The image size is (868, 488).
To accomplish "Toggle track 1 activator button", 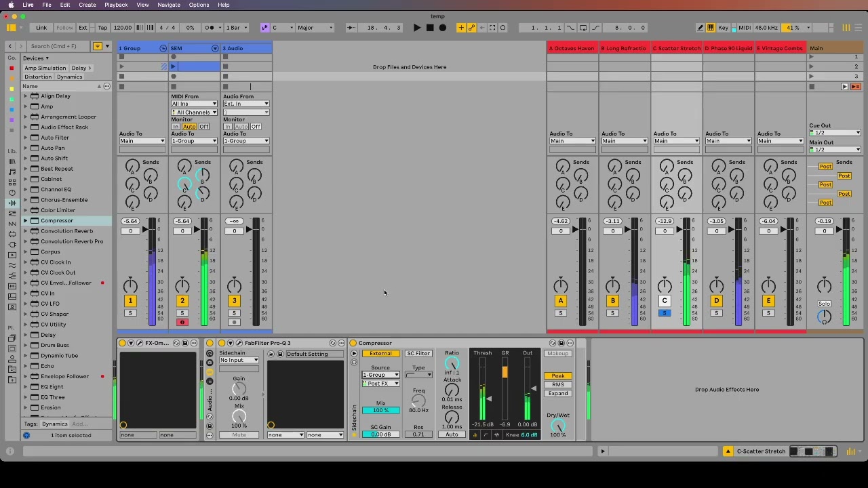I will [130, 301].
